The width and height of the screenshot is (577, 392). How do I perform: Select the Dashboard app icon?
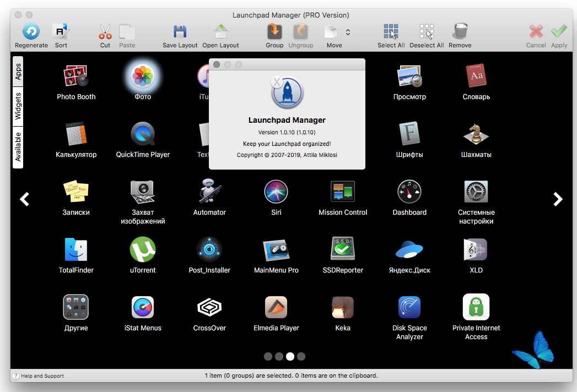pos(409,192)
